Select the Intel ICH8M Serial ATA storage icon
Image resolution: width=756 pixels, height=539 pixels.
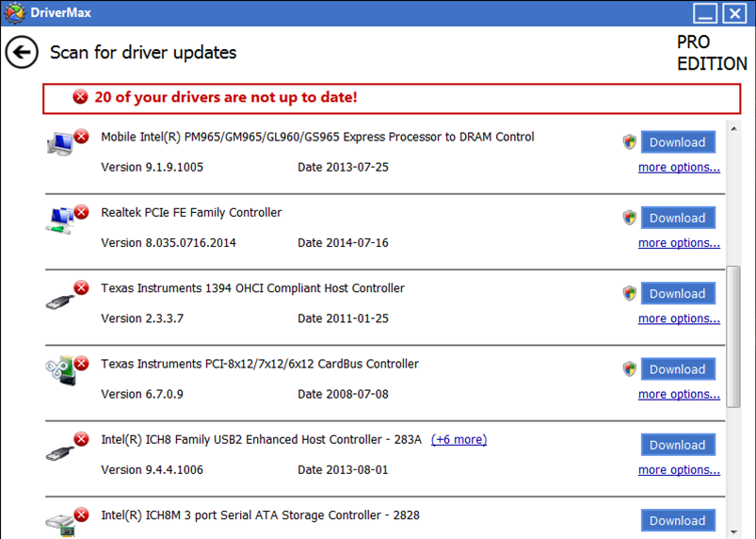pos(61,525)
